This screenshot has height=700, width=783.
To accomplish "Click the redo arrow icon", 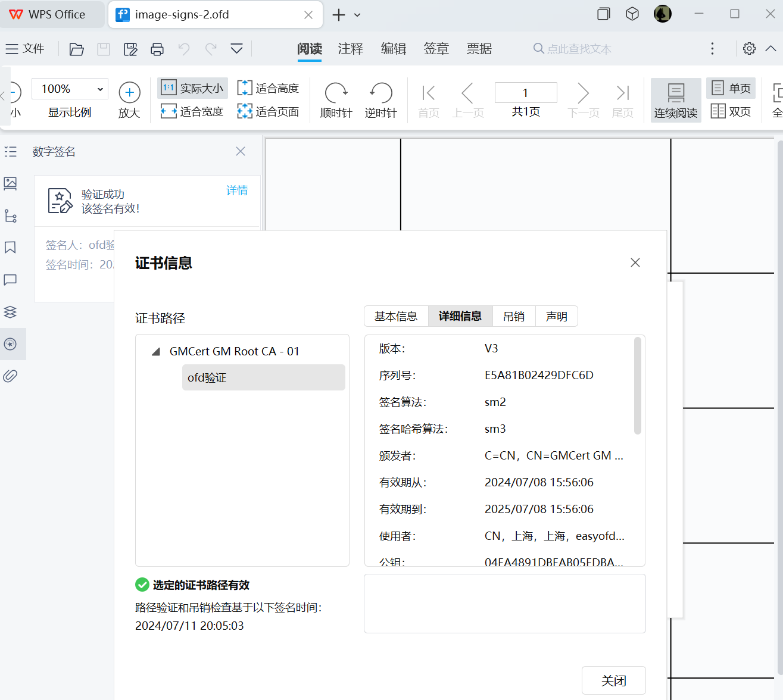I will pos(211,49).
